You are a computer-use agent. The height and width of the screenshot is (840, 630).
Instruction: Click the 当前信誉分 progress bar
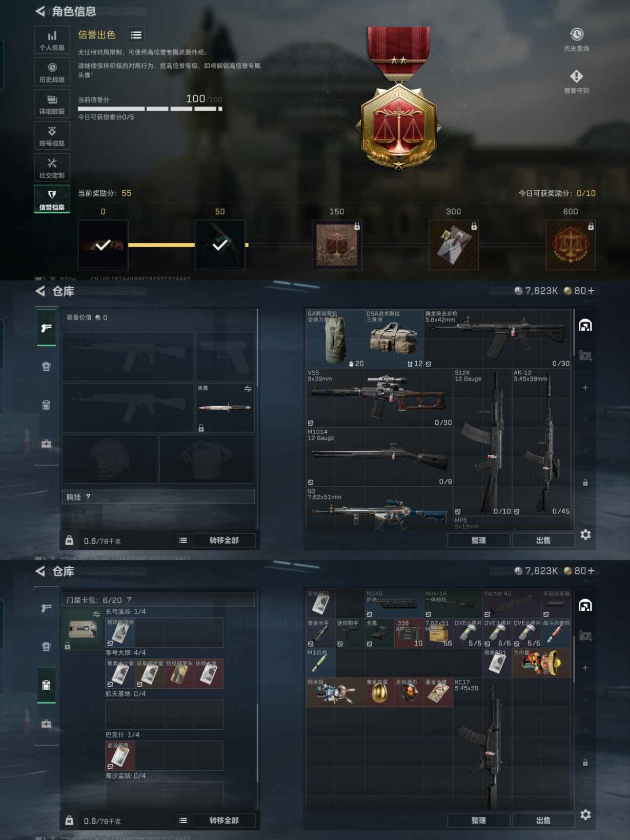pyautogui.click(x=150, y=109)
